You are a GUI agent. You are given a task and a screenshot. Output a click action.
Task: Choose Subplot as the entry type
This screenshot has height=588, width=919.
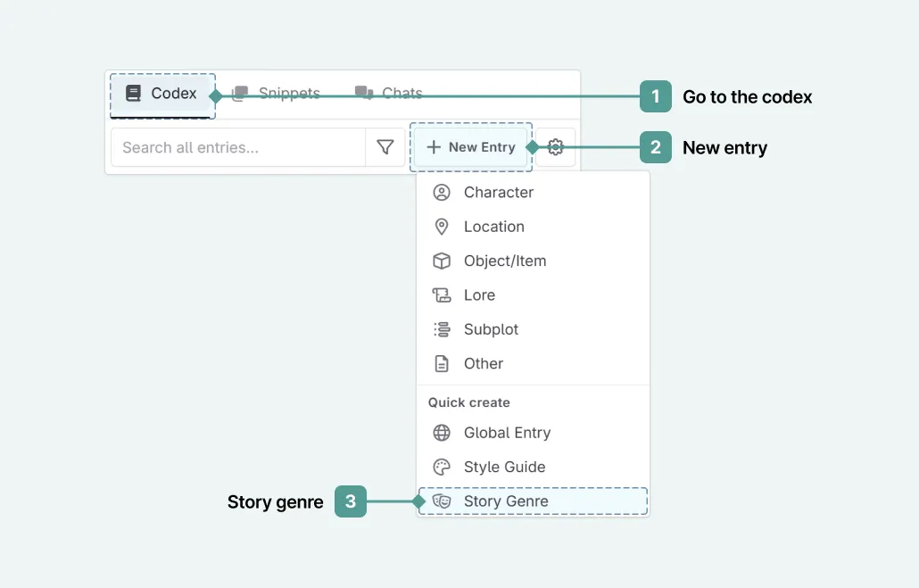491,329
